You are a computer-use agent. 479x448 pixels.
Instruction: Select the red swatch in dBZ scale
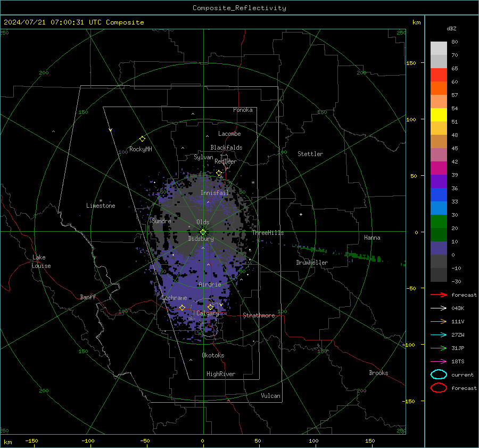coord(439,75)
